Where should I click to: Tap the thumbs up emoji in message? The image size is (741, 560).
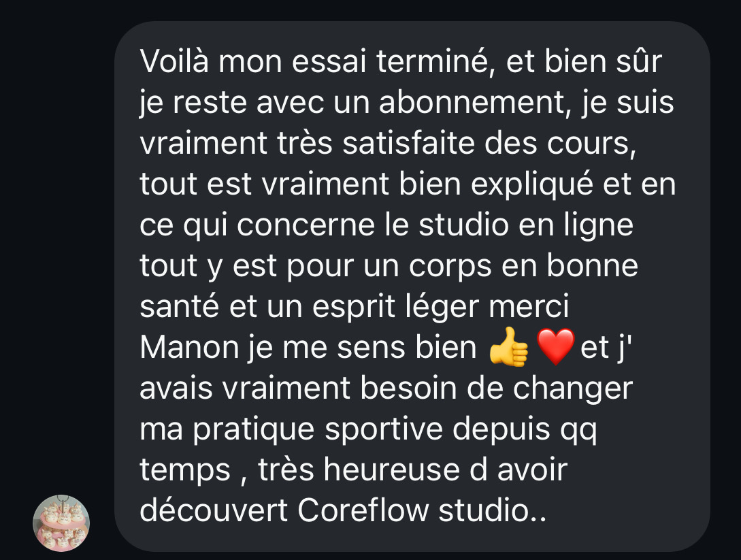point(508,347)
